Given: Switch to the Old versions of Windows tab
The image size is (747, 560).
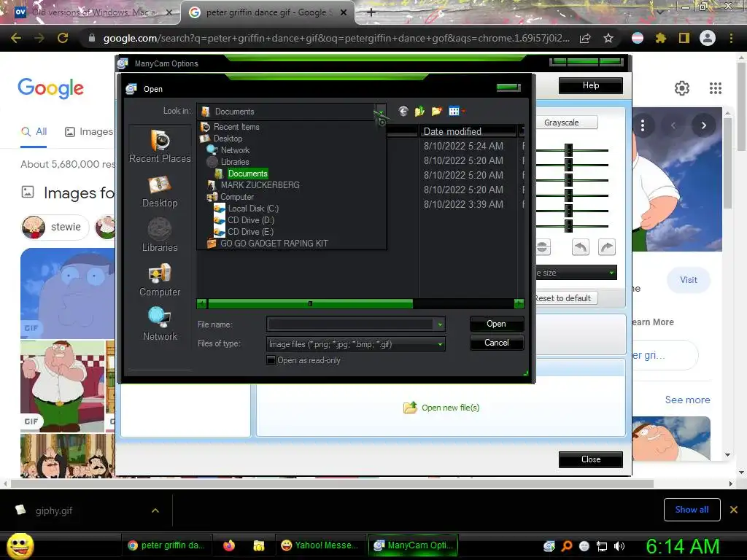Looking at the screenshot, I should click(x=92, y=12).
